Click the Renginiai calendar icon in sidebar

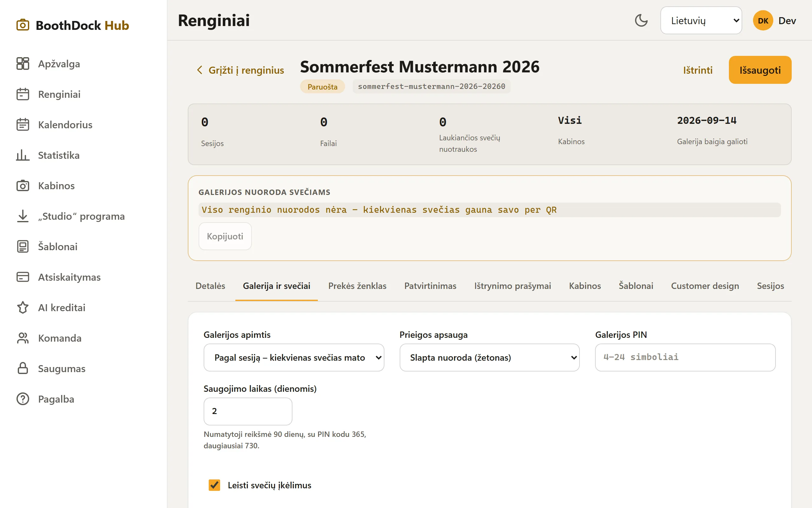[x=23, y=94]
